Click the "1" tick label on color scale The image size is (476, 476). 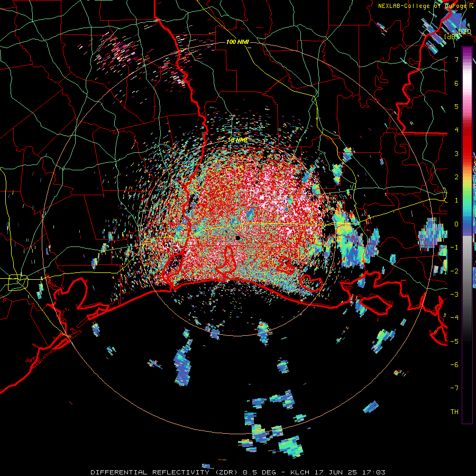(456, 200)
